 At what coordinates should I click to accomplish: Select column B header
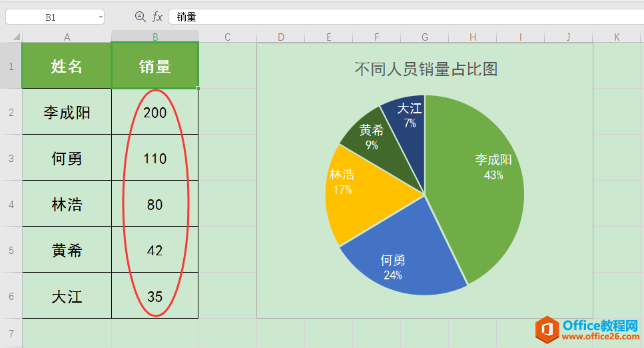coord(155,37)
